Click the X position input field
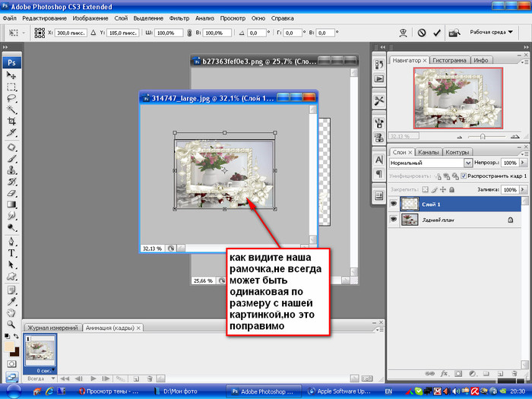532x399 pixels. click(71, 33)
